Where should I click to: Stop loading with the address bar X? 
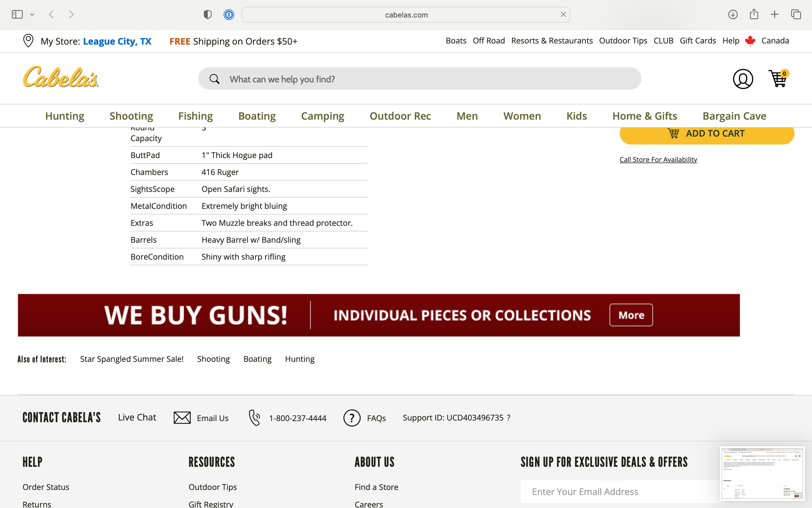(563, 14)
